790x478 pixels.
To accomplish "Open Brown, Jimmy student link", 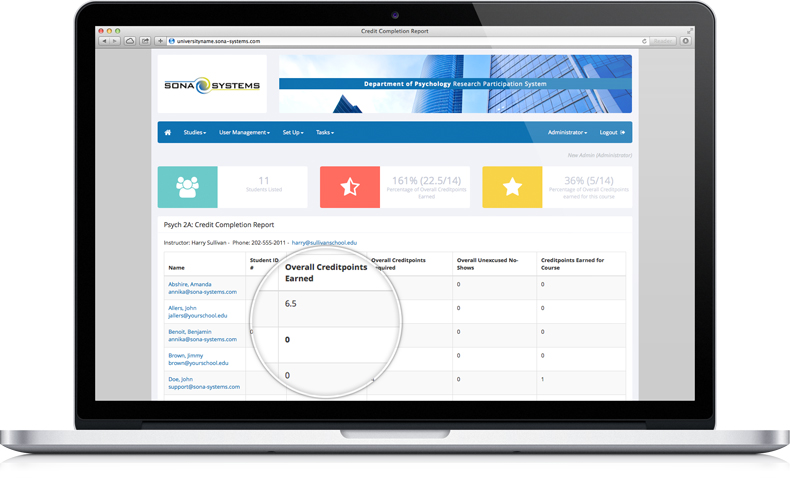I will point(185,355).
